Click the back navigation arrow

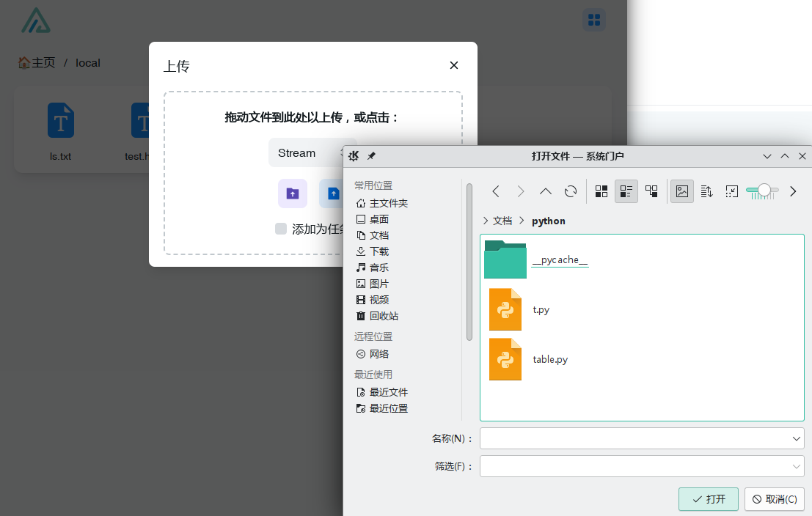pyautogui.click(x=496, y=191)
